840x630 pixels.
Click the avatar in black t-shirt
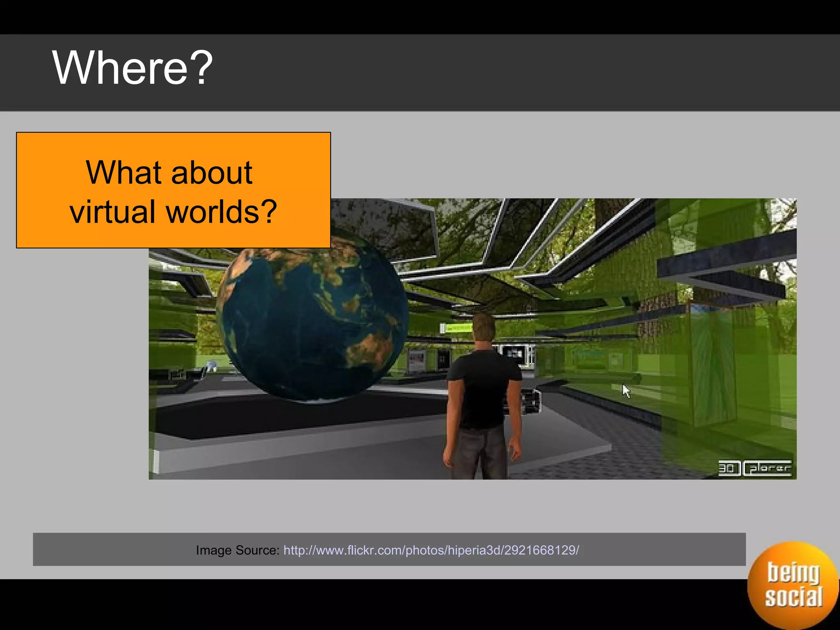click(x=483, y=396)
